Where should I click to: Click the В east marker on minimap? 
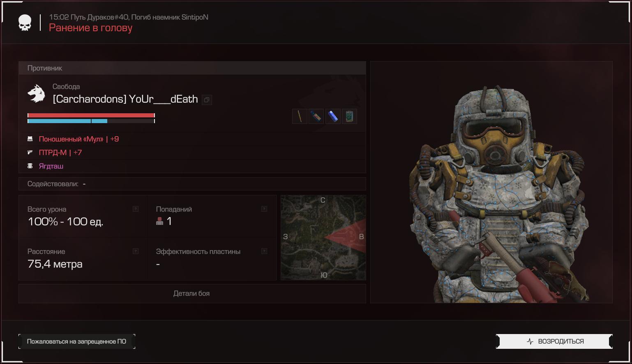362,237
